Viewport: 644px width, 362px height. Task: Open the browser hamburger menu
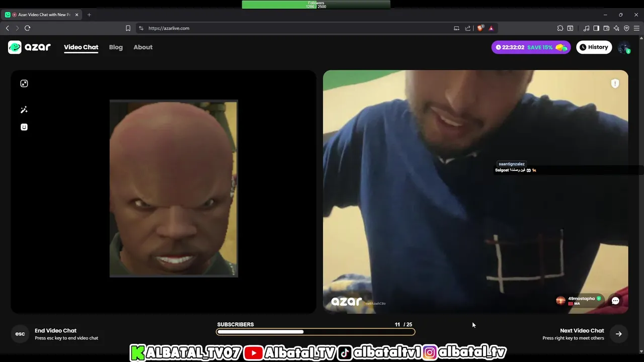coord(636,28)
